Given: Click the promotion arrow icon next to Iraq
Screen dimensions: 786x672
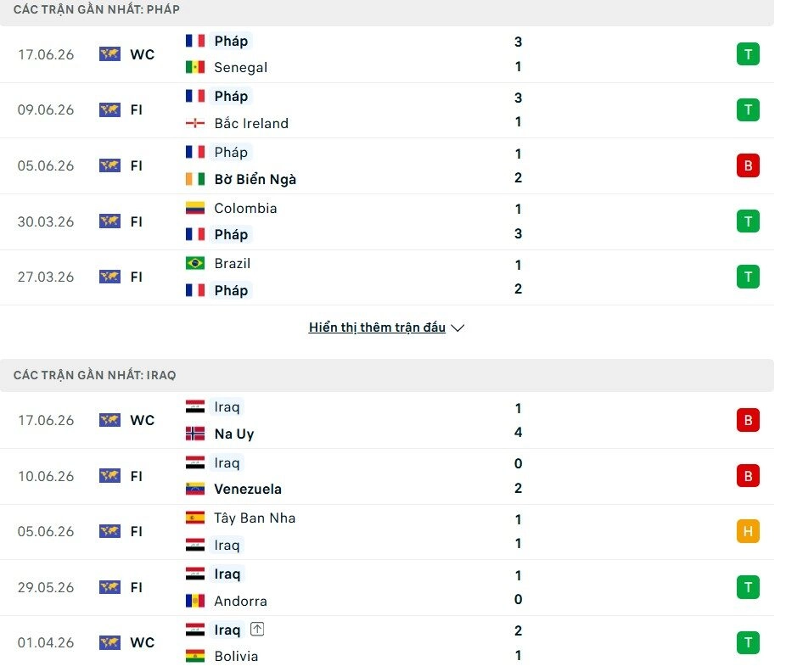Looking at the screenshot, I should pos(257,629).
